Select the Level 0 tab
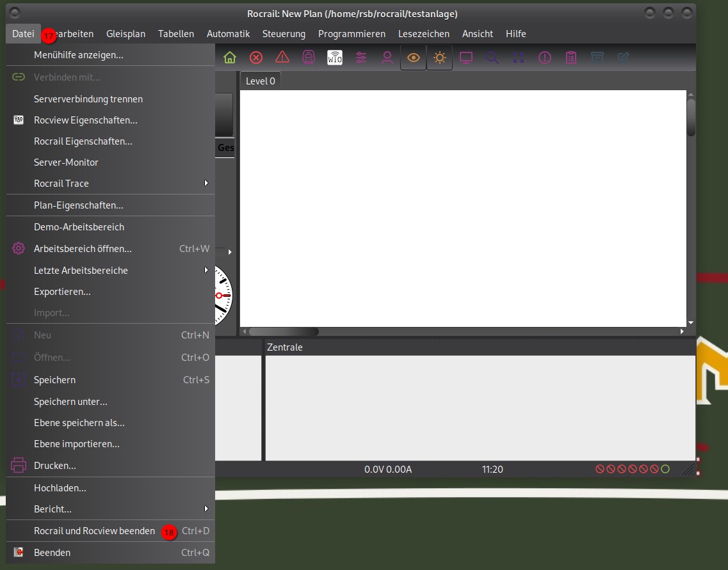Screen dimensions: 728x570 pyautogui.click(x=261, y=81)
